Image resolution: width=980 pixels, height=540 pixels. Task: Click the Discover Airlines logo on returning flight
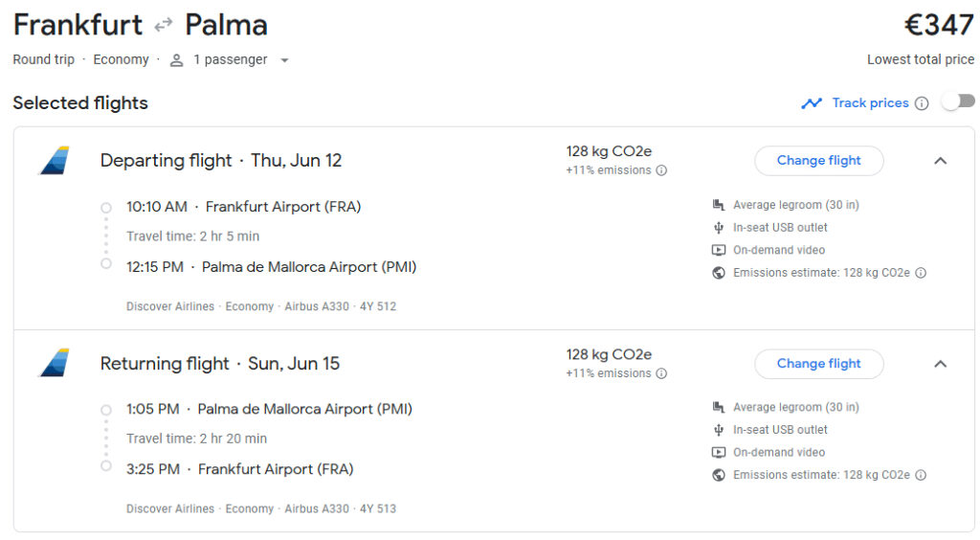point(55,363)
